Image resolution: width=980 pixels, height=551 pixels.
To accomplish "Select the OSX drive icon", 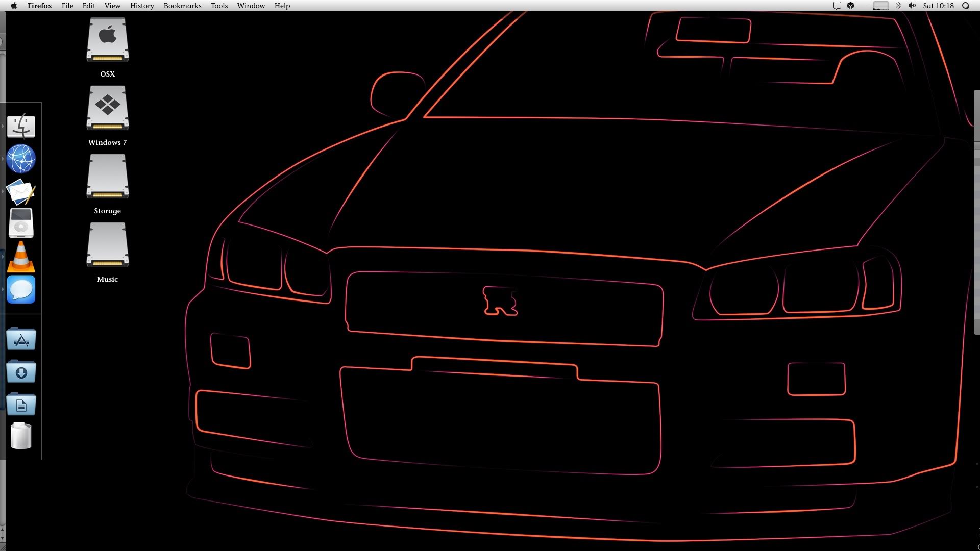I will (x=107, y=40).
